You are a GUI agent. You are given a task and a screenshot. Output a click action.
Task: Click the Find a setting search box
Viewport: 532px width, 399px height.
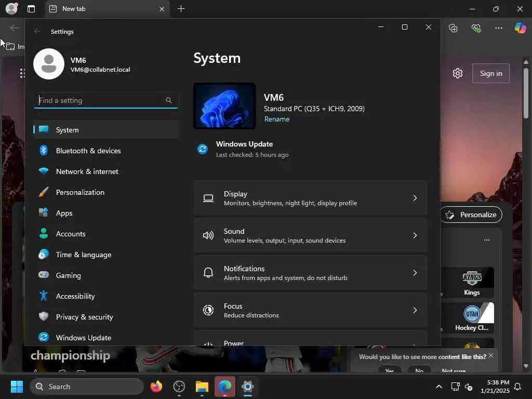(x=106, y=100)
